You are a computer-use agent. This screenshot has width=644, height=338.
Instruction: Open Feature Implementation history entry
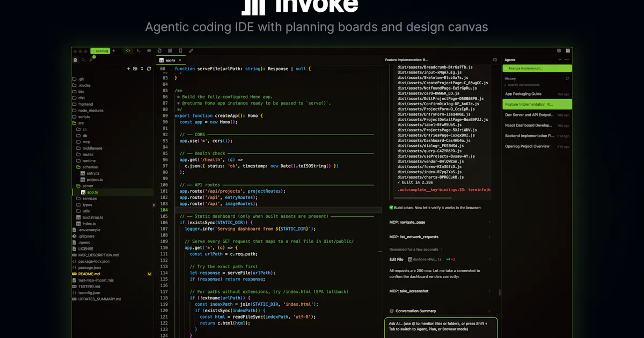point(537,104)
